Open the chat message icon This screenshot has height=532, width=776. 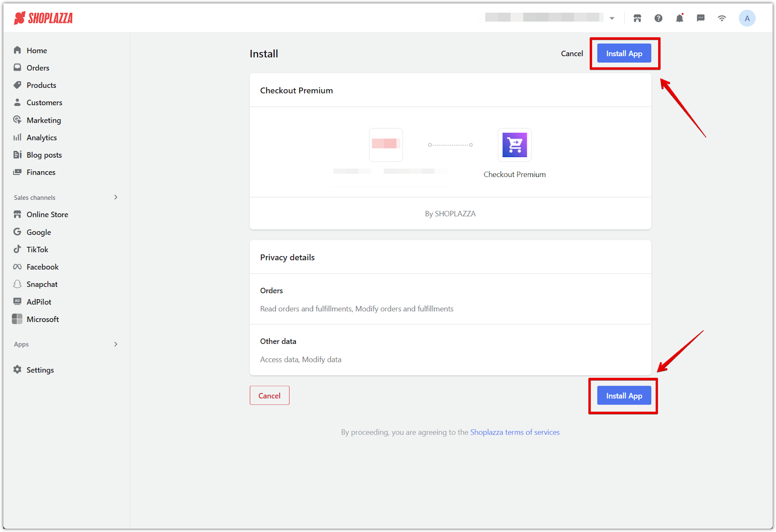click(701, 18)
